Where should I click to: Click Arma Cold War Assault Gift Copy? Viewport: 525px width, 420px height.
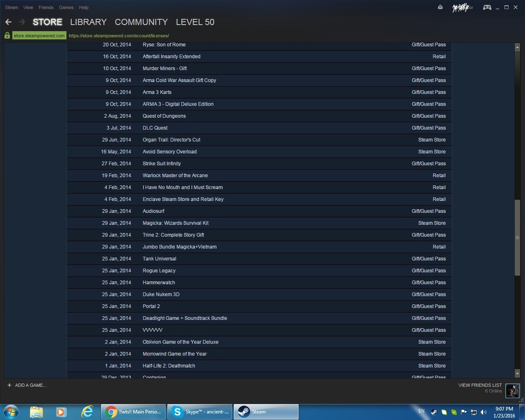tap(259, 80)
